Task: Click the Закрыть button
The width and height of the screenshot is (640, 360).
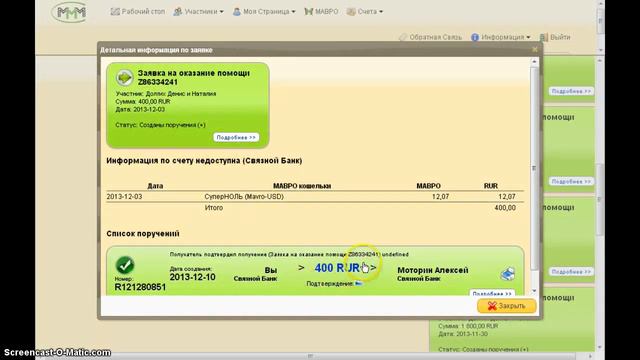Action: (507, 306)
